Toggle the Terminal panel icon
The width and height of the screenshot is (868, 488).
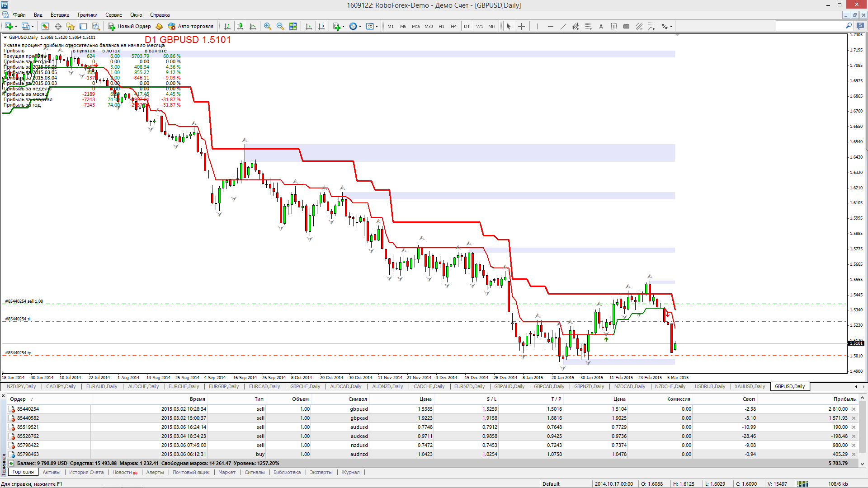point(83,26)
